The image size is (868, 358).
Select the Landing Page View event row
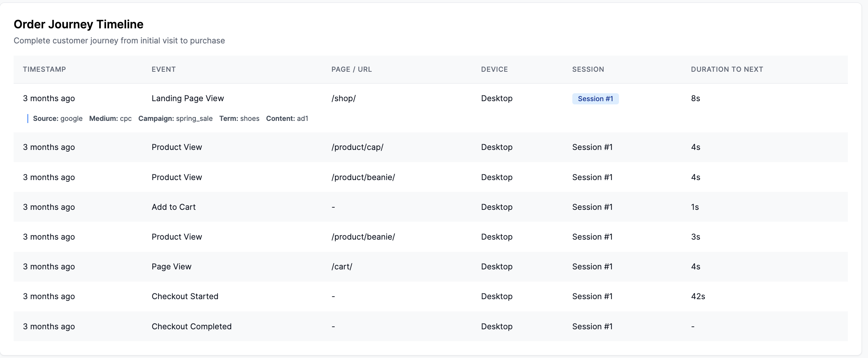click(188, 98)
